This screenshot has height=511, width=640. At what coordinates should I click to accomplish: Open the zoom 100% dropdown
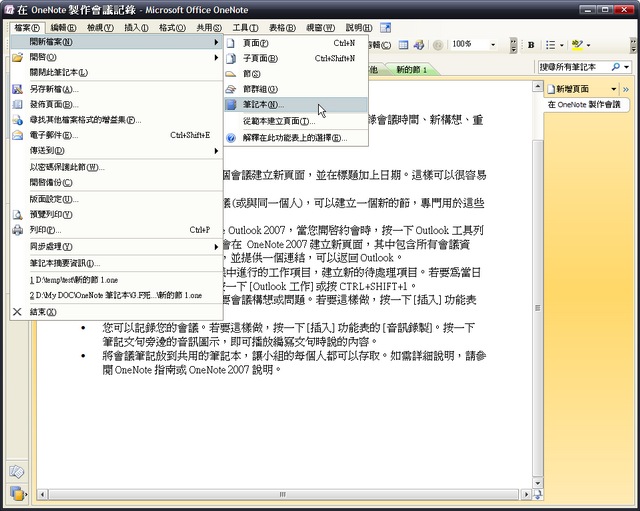pyautogui.click(x=493, y=45)
